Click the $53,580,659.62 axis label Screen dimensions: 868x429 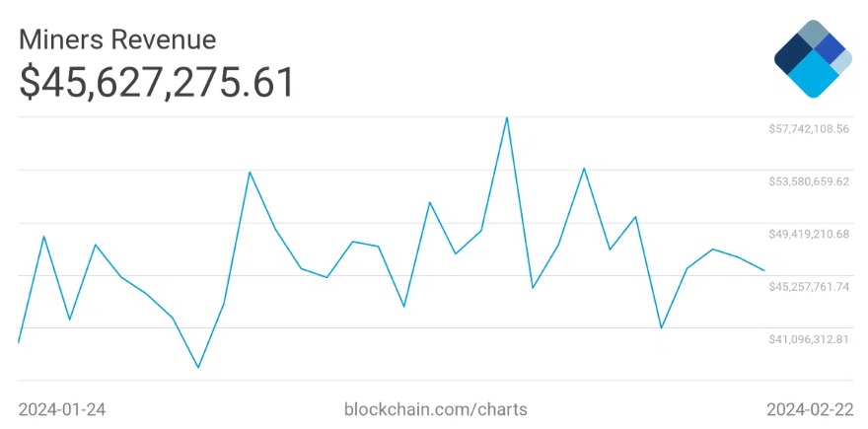pos(809,181)
